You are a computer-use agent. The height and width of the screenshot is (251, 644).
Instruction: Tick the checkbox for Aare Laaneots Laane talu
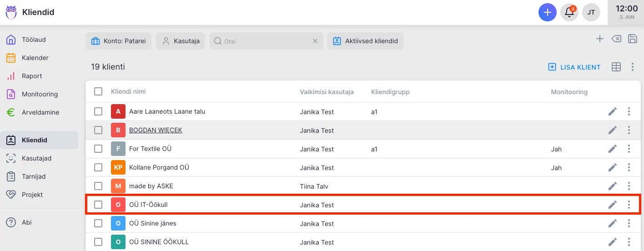click(x=98, y=111)
